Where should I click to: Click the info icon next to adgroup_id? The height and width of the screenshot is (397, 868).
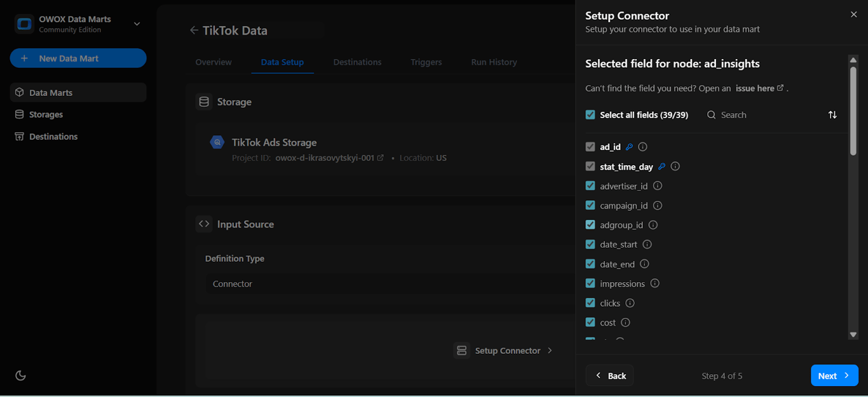[653, 225]
